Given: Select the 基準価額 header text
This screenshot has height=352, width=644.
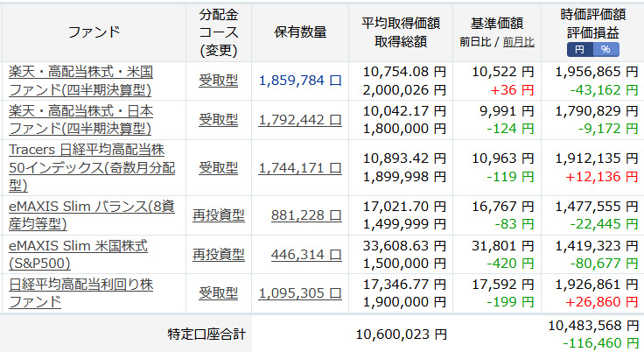Looking at the screenshot, I should click(x=497, y=24).
